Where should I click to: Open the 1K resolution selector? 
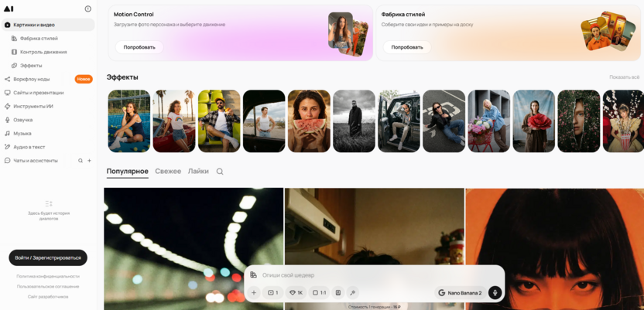point(296,293)
